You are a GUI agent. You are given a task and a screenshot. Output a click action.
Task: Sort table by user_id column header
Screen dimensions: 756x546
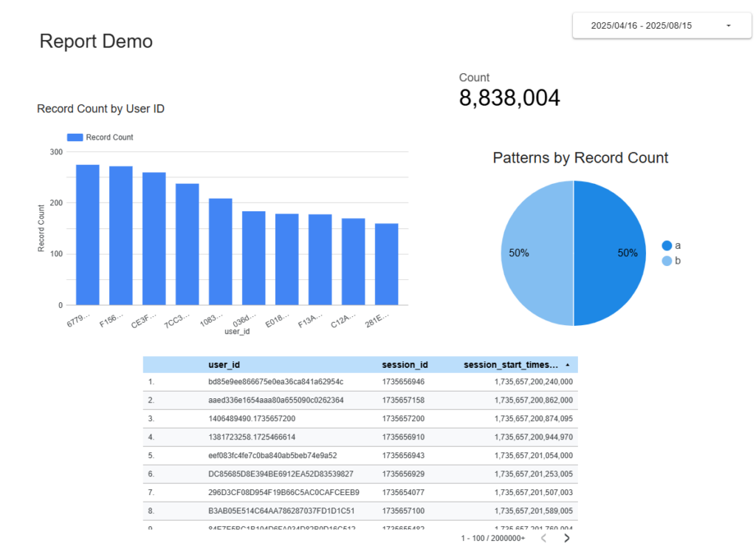click(x=224, y=365)
